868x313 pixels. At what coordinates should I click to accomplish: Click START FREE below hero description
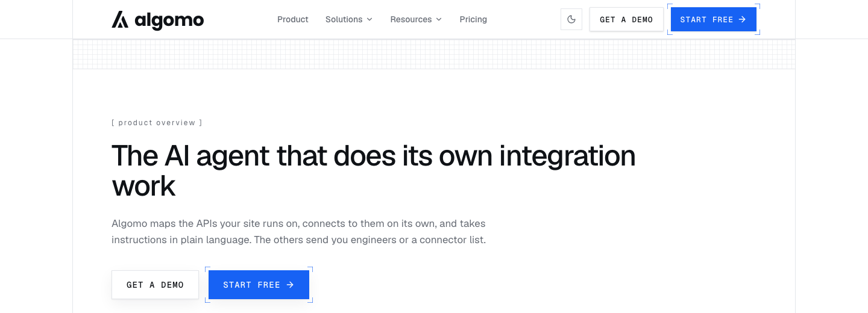point(259,285)
